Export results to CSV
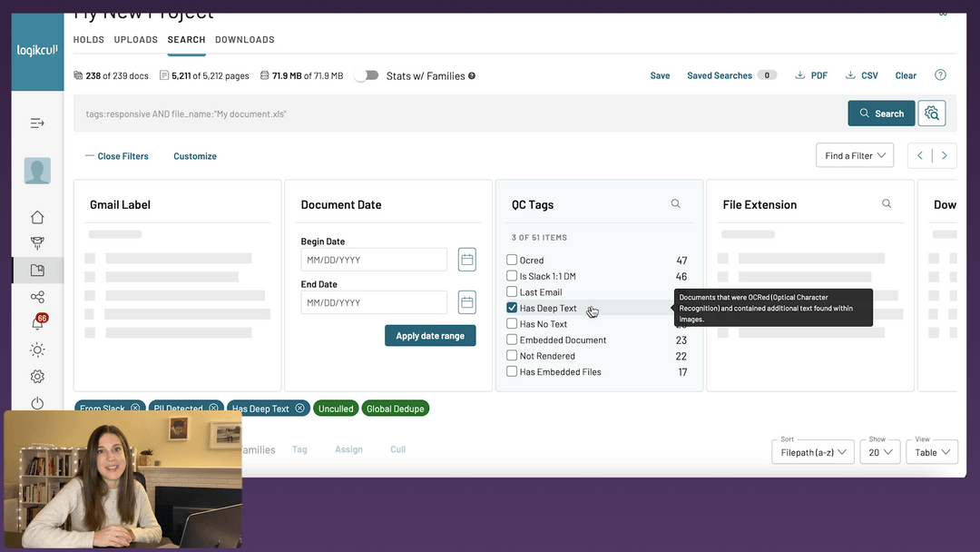This screenshot has height=552, width=980. (x=861, y=75)
